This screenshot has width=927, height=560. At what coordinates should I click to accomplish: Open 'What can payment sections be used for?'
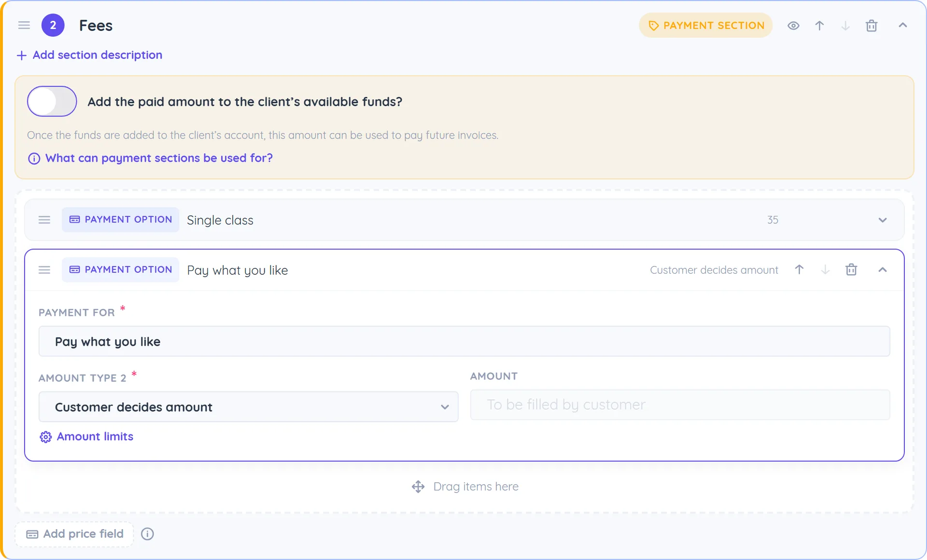coord(159,158)
